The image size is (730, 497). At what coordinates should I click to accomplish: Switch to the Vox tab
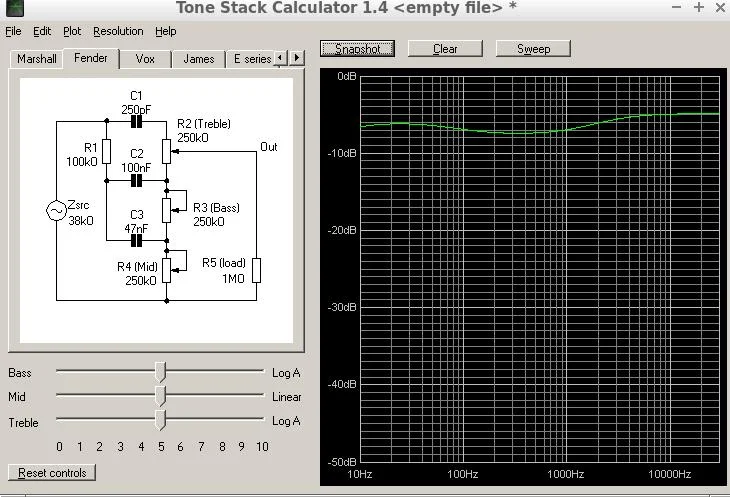tap(146, 59)
